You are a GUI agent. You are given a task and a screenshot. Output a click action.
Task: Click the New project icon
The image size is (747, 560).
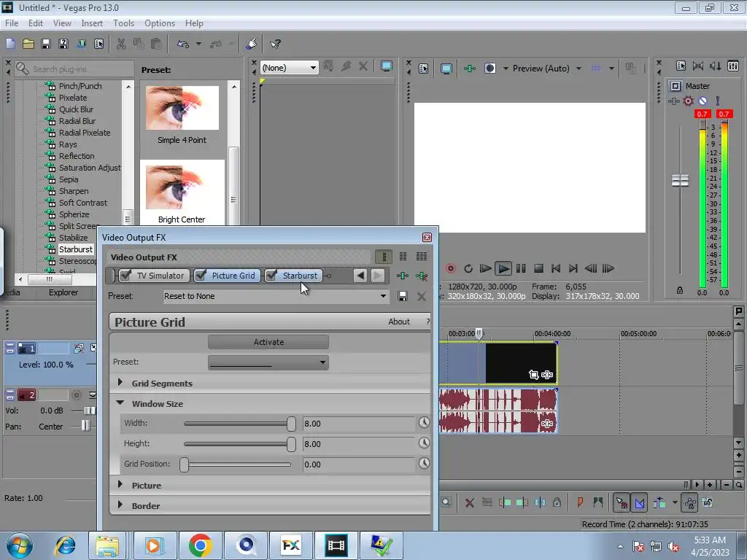(10, 44)
